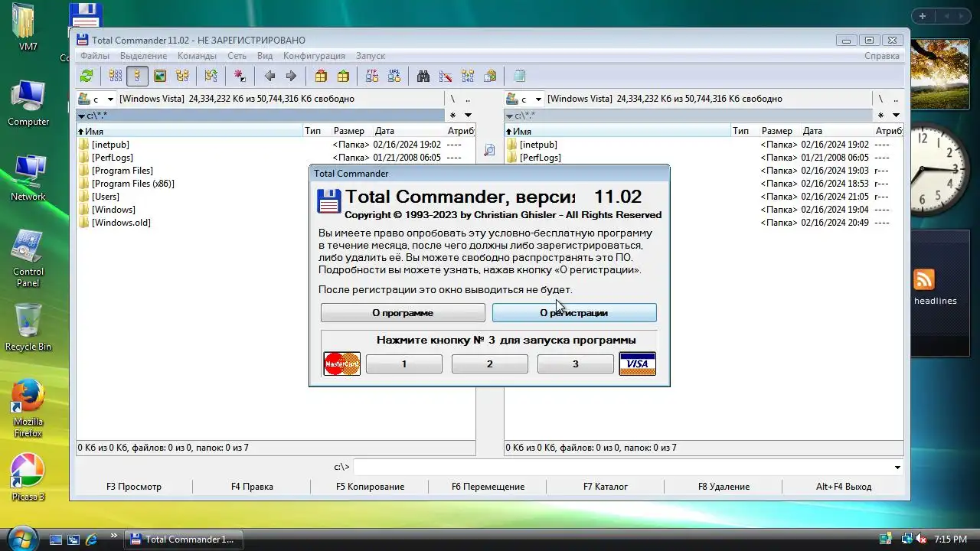This screenshot has height=551, width=980.
Task: Open the Multi-rename tool icon
Action: coord(446,76)
